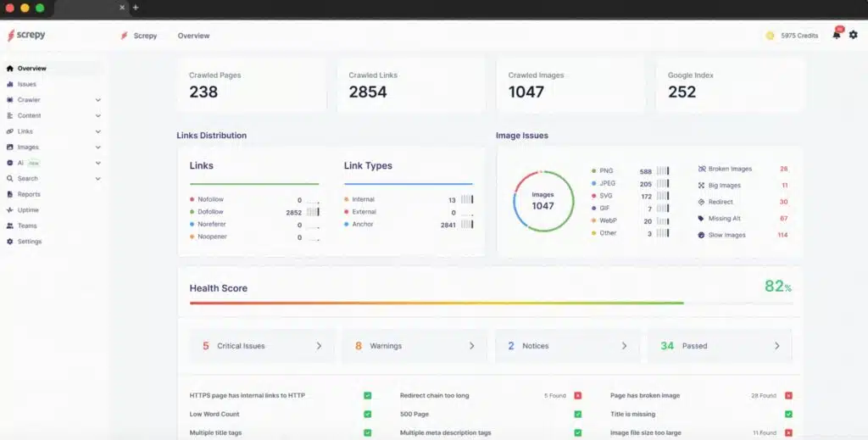Image resolution: width=868 pixels, height=440 pixels.
Task: Click the Search magnifier icon
Action: [x=9, y=179]
